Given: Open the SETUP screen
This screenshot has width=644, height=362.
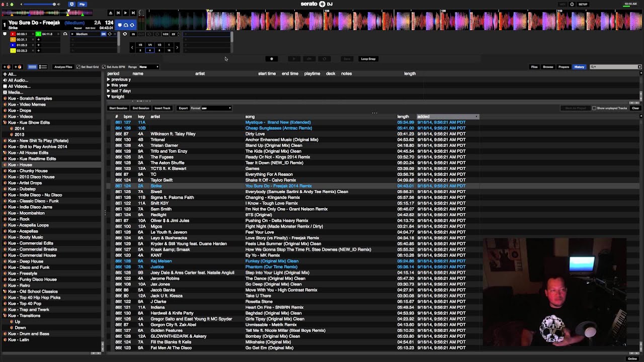Looking at the screenshot, I should (x=583, y=4).
